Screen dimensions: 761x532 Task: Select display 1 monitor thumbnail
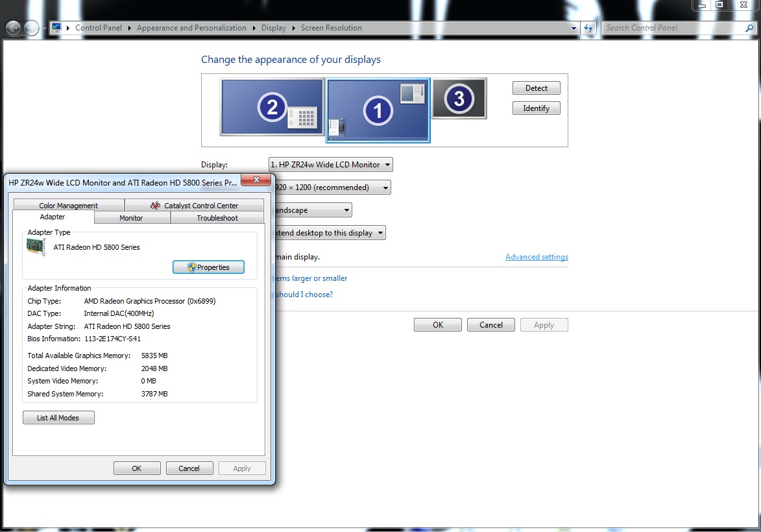pos(378,110)
